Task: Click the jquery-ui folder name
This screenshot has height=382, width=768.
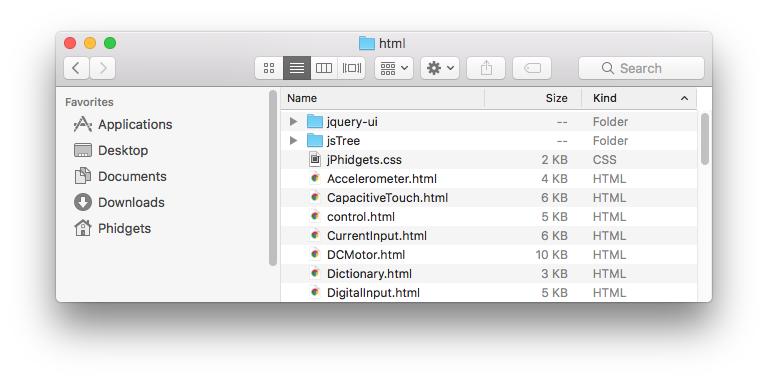Action: pos(352,122)
